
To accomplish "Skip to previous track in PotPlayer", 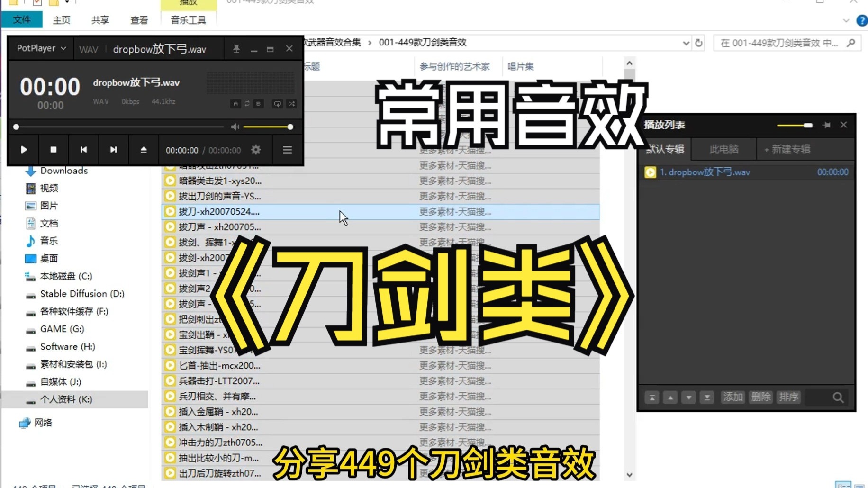I will 83,150.
